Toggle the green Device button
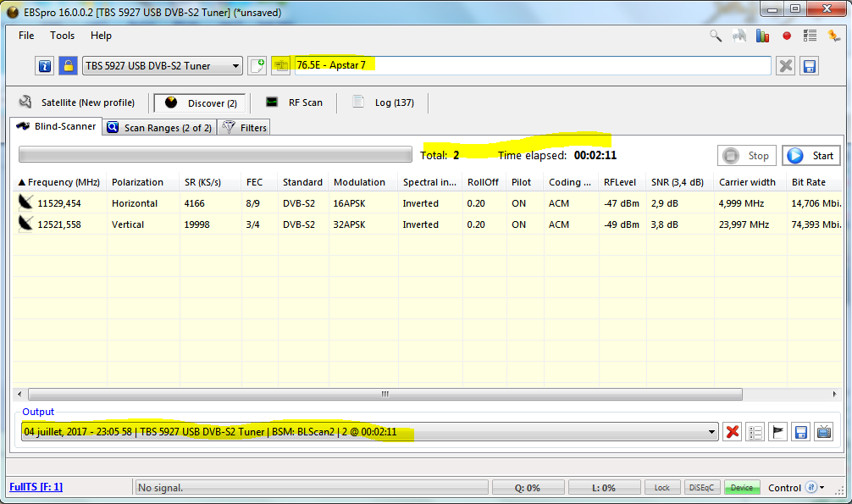This screenshot has height=504, width=852. (x=741, y=488)
